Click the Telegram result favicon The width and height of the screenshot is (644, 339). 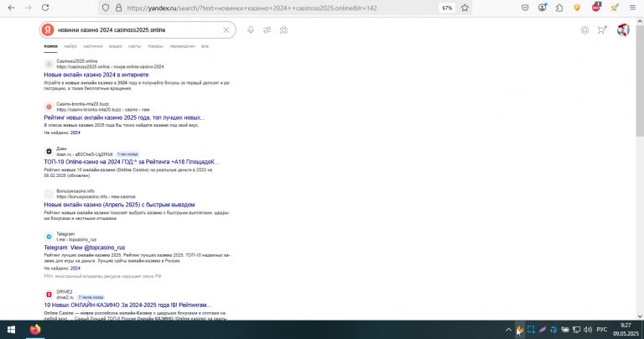point(49,237)
